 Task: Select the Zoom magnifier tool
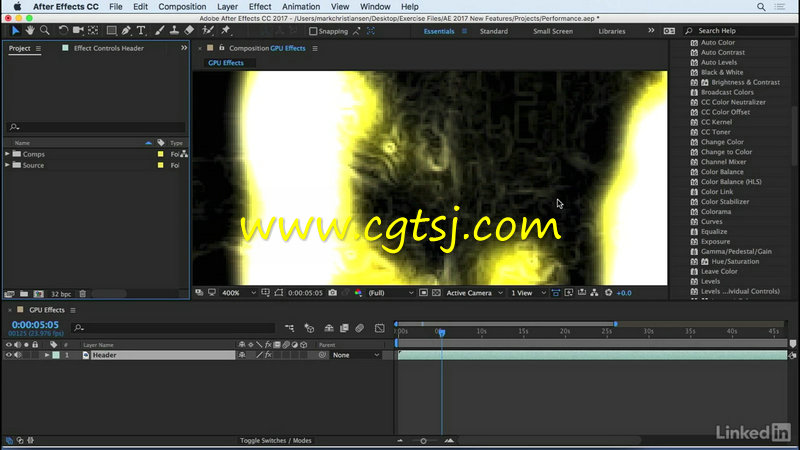[x=45, y=31]
